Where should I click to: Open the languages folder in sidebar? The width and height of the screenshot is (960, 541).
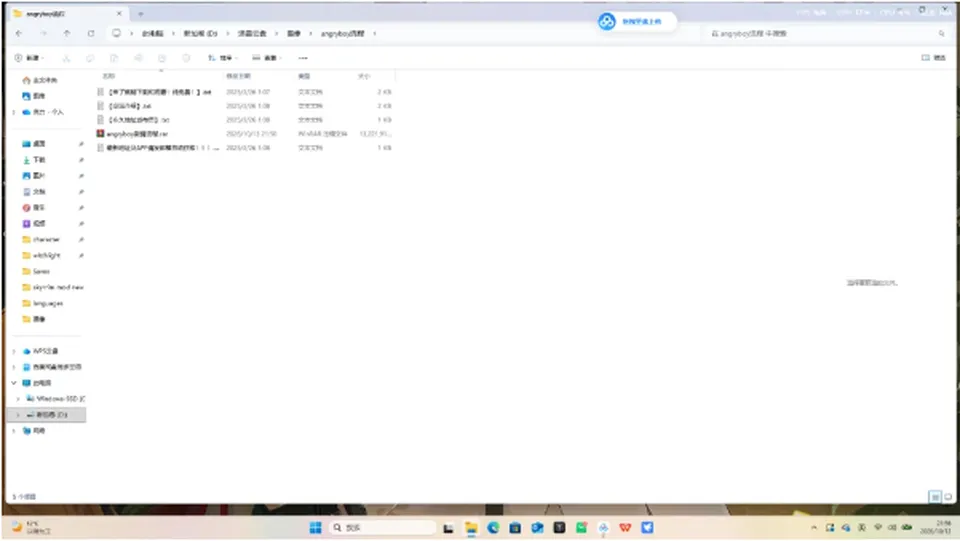42,303
